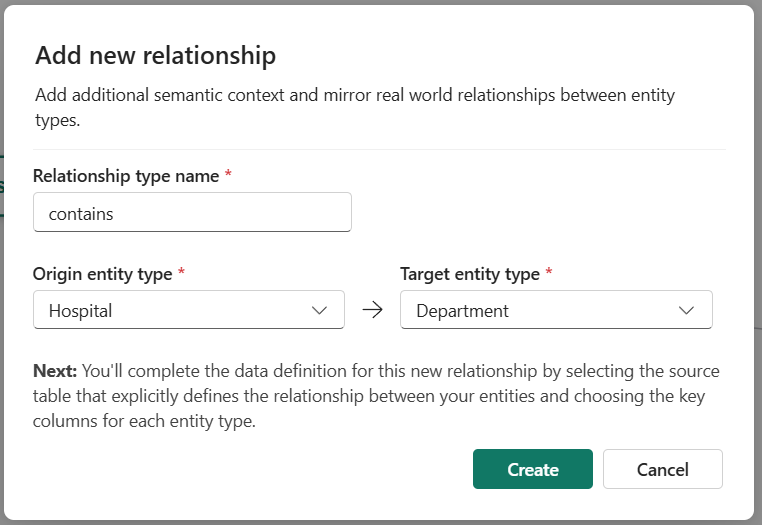Click the 'Target entity type' label
Image resolution: width=762 pixels, height=525 pixels.
tap(470, 274)
